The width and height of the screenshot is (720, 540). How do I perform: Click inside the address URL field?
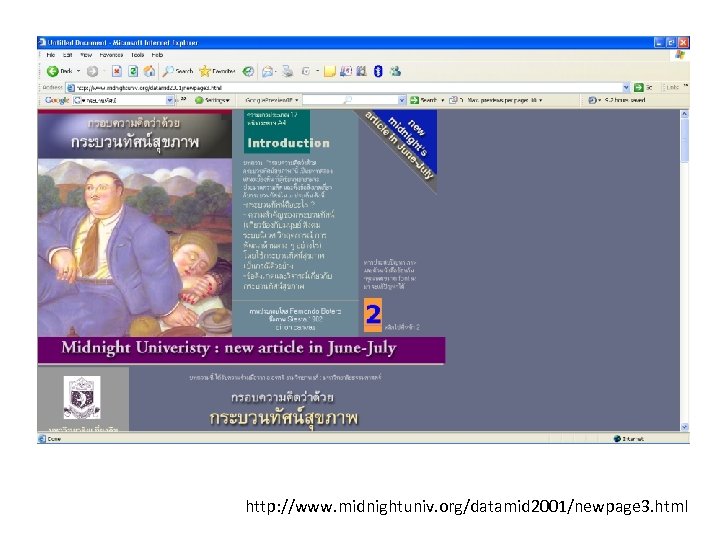pos(349,87)
